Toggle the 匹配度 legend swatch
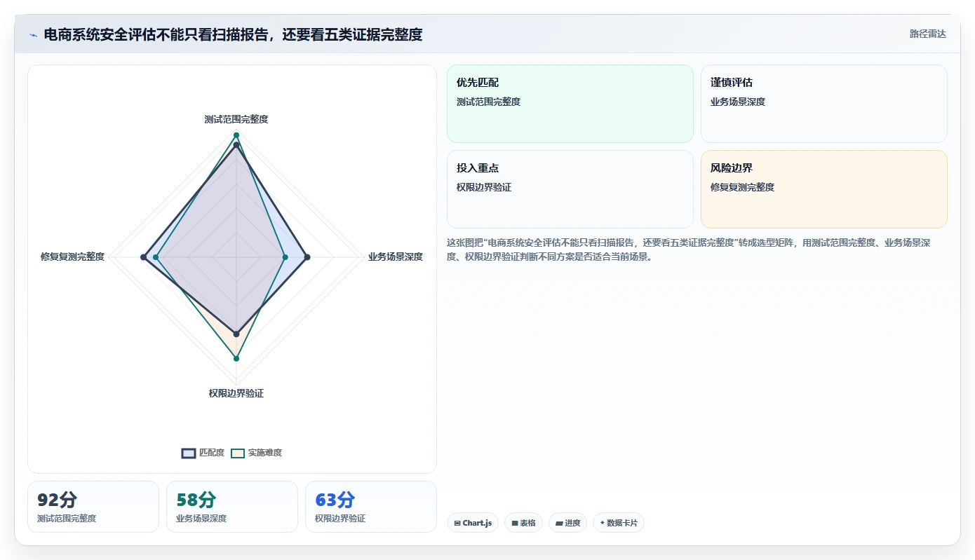This screenshot has height=560, width=975. tap(189, 453)
